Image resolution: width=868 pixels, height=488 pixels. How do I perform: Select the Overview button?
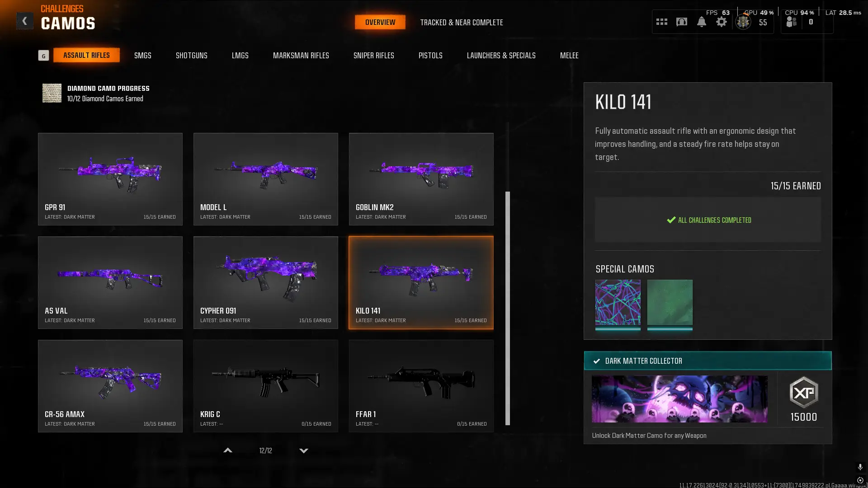[380, 22]
